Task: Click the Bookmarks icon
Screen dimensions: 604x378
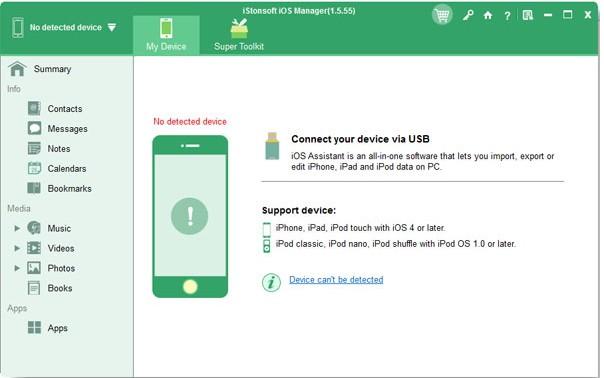Action: (34, 188)
